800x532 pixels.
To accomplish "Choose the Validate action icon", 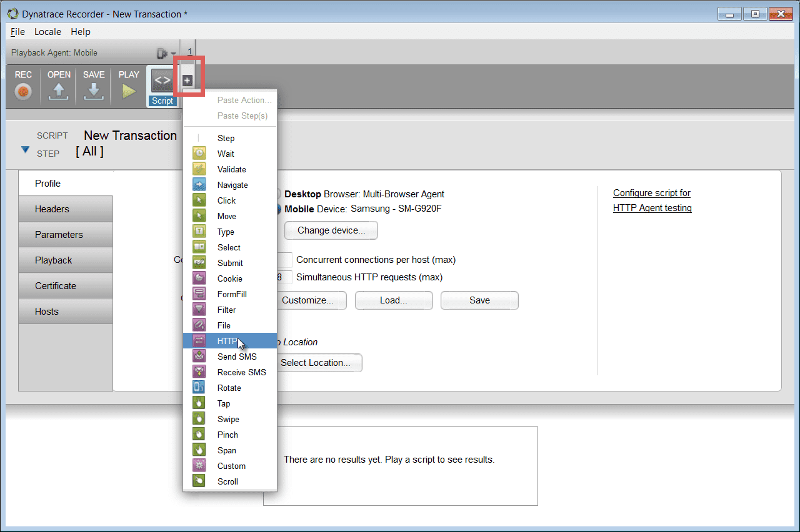I will click(199, 169).
